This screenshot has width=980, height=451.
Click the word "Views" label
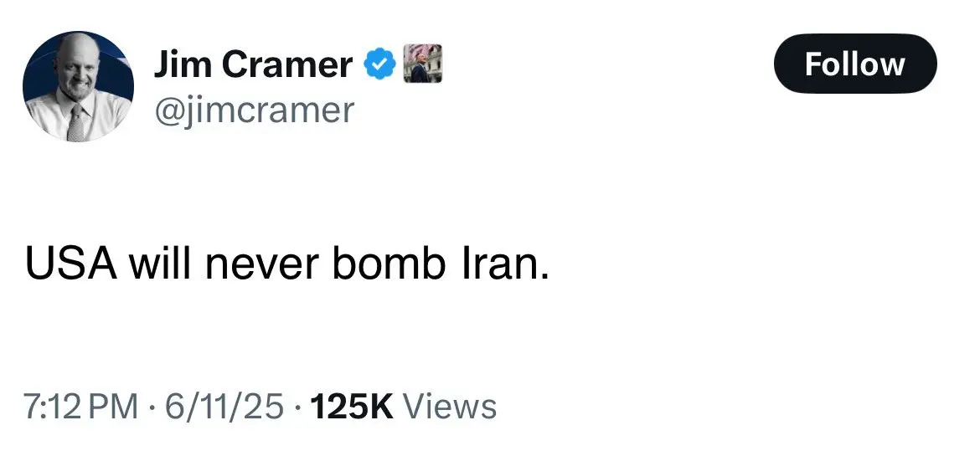(x=450, y=407)
